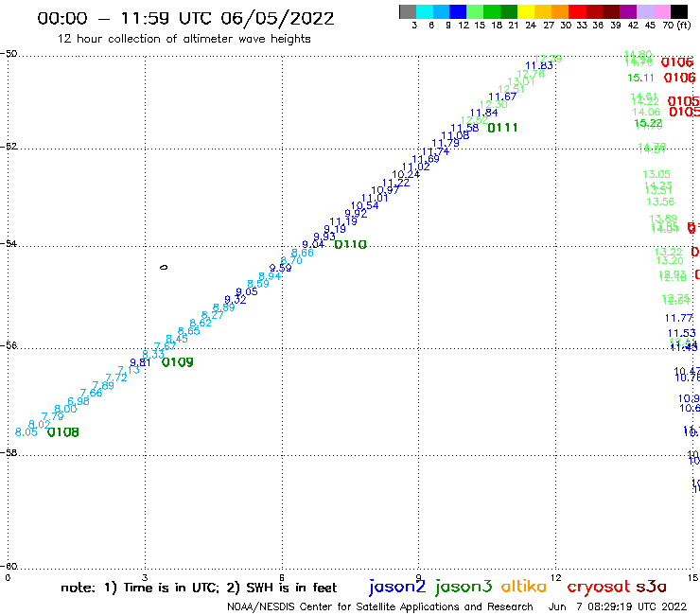
Task: Click the 'Jun 7 08:29:19 UTC 2022' timestamp
Action: click(x=618, y=606)
